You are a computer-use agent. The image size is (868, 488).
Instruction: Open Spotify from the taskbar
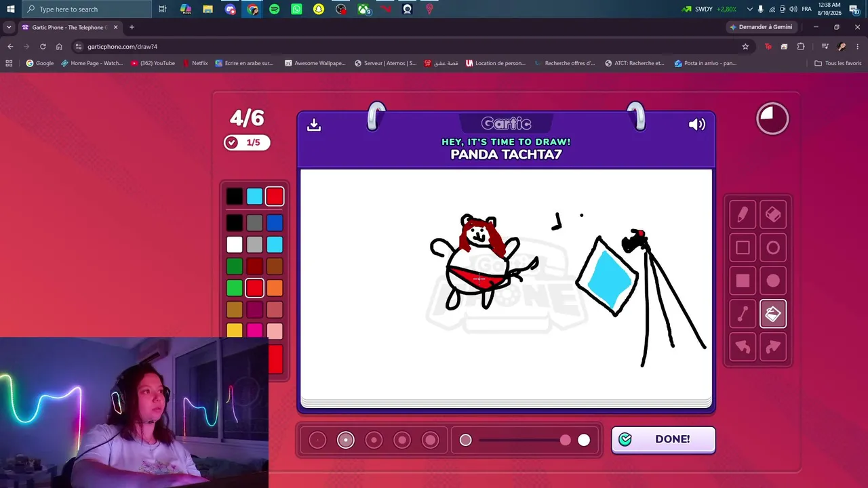[x=275, y=9]
